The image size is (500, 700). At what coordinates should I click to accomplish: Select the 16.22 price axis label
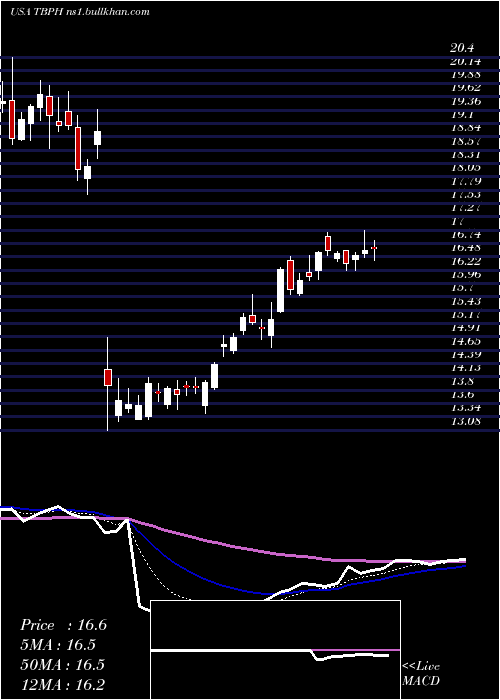click(x=466, y=261)
